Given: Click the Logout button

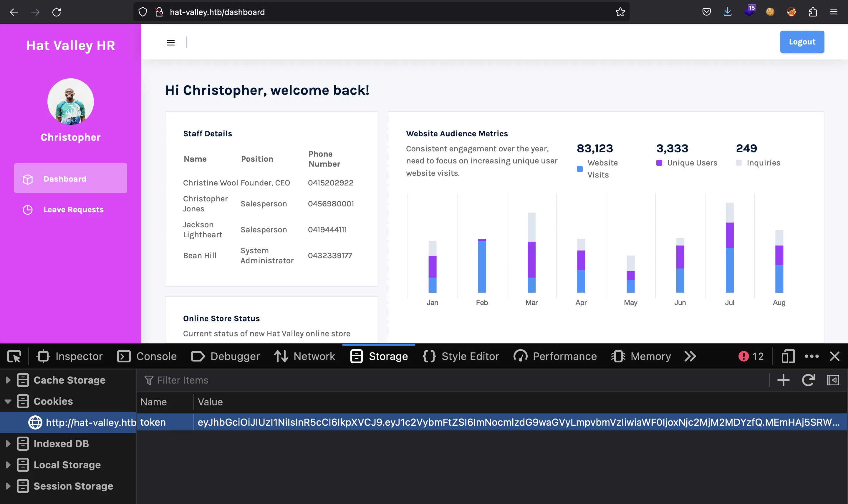Looking at the screenshot, I should click(802, 42).
